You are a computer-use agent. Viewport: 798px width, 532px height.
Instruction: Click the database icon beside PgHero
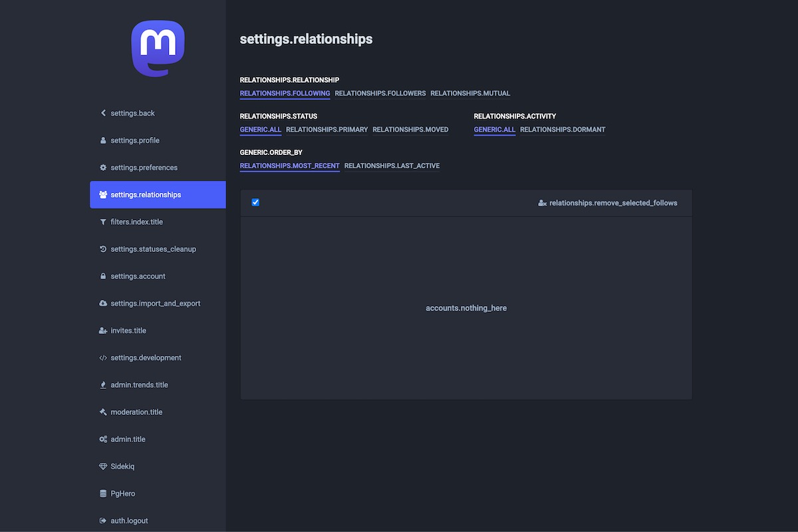tap(103, 494)
